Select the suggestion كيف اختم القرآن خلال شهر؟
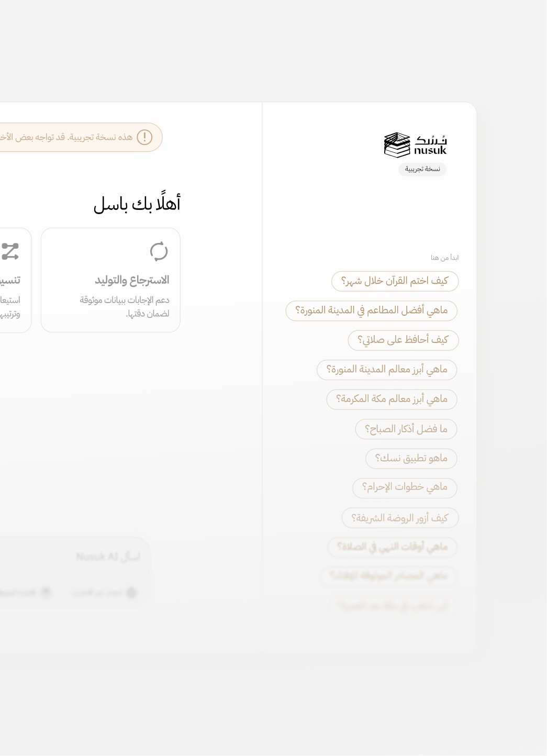 point(395,281)
